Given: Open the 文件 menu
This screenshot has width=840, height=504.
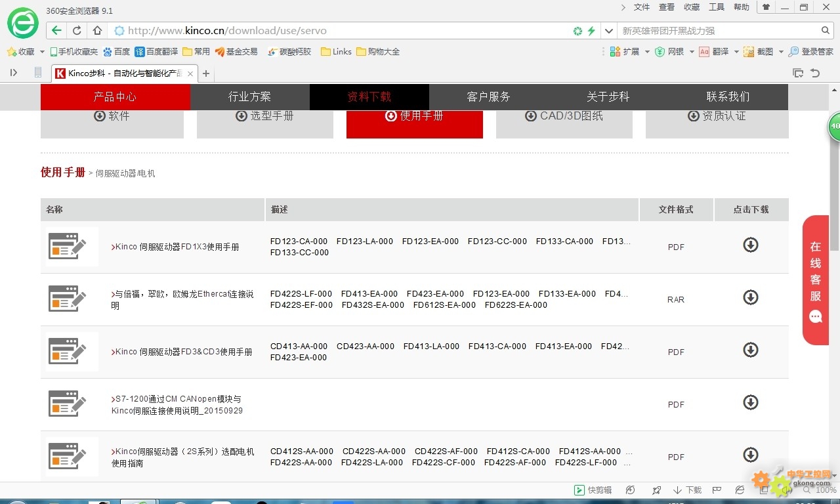Looking at the screenshot, I should (x=642, y=7).
